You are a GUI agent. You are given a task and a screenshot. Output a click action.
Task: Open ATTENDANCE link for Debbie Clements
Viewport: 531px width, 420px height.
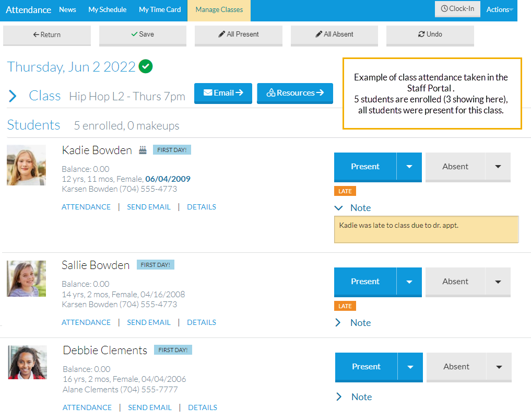(x=87, y=407)
